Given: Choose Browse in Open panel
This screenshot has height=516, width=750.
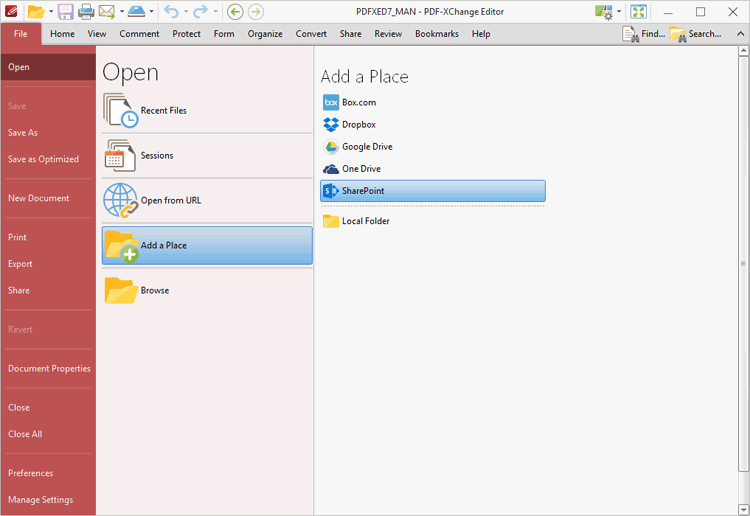Looking at the screenshot, I should click(207, 290).
